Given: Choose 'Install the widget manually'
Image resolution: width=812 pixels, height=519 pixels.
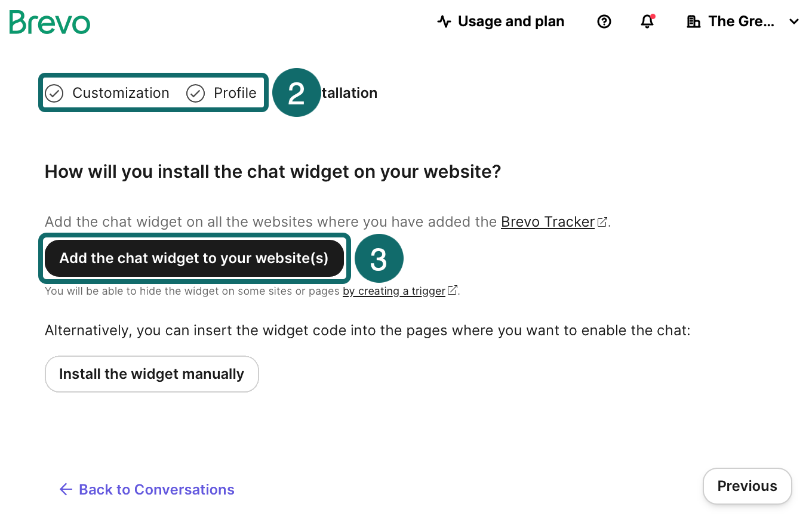Looking at the screenshot, I should [152, 374].
